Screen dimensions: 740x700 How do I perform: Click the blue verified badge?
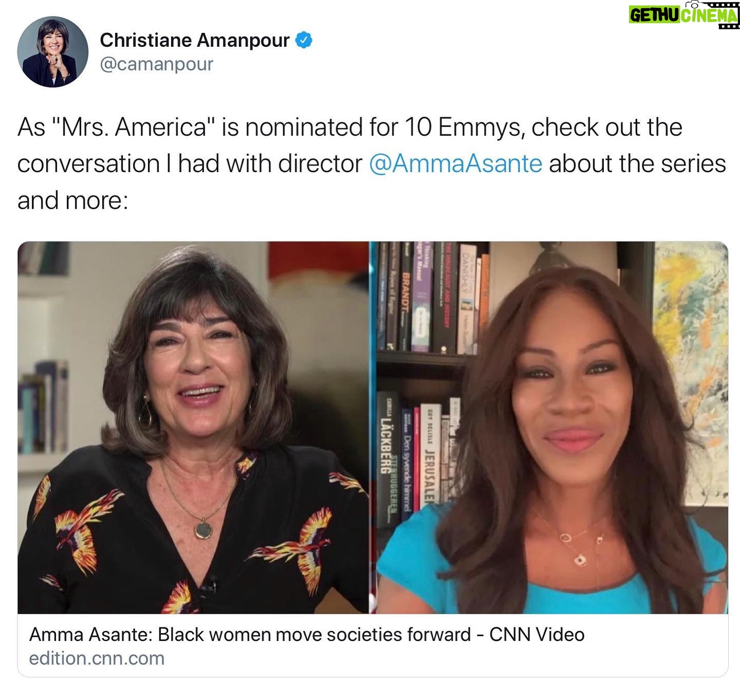304,40
